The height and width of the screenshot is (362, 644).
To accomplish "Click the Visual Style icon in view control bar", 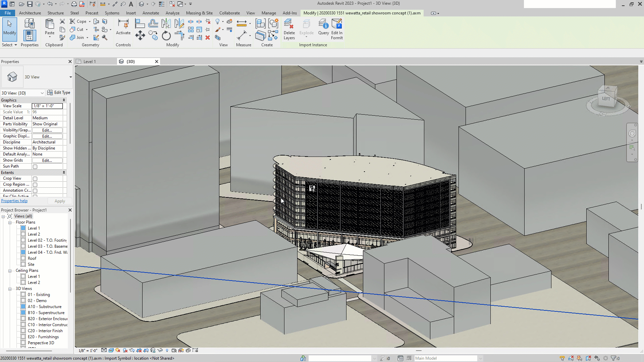I will coord(111,350).
